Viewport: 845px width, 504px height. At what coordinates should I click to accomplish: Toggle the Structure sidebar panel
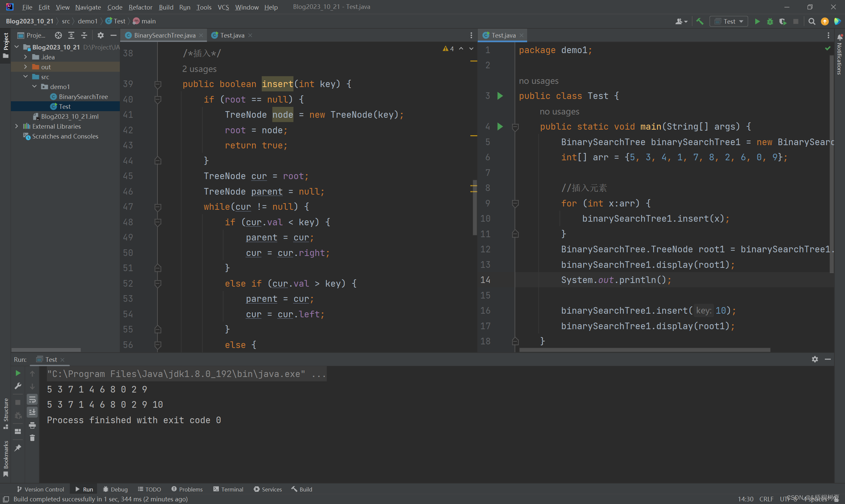(5, 414)
